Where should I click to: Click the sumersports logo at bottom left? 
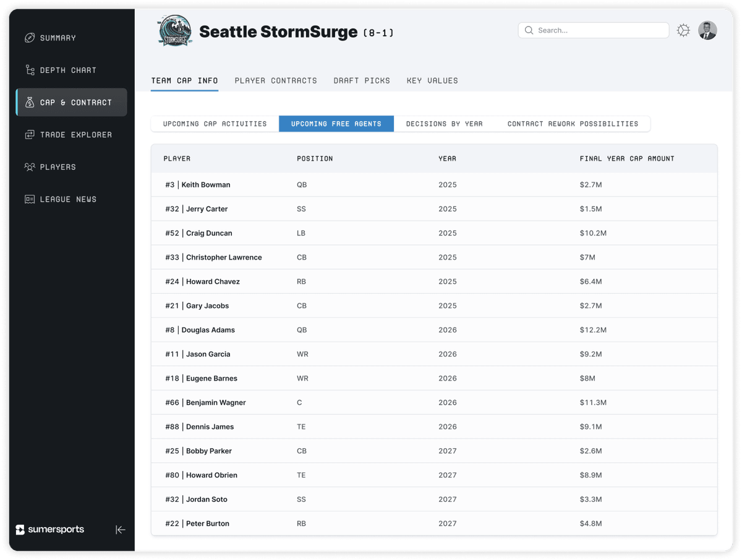pyautogui.click(x=49, y=529)
